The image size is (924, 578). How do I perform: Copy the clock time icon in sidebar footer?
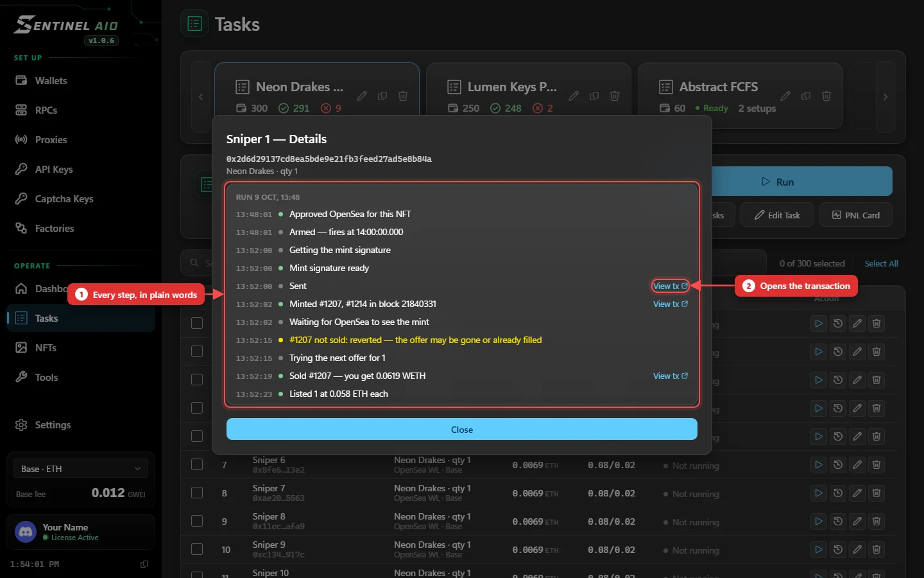point(144,564)
